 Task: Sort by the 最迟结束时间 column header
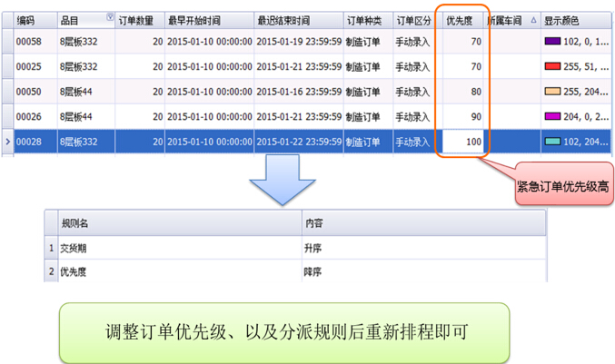click(283, 18)
